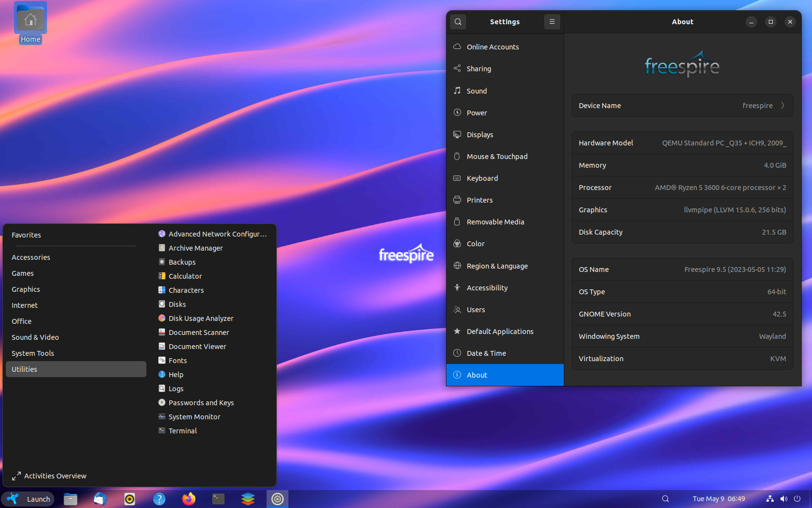Click the taskbar search magnifier icon
812x508 pixels.
click(665, 499)
